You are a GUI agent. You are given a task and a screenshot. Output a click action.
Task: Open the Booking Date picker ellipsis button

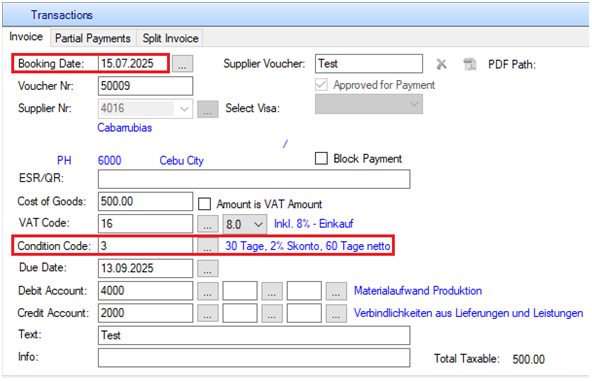(182, 64)
